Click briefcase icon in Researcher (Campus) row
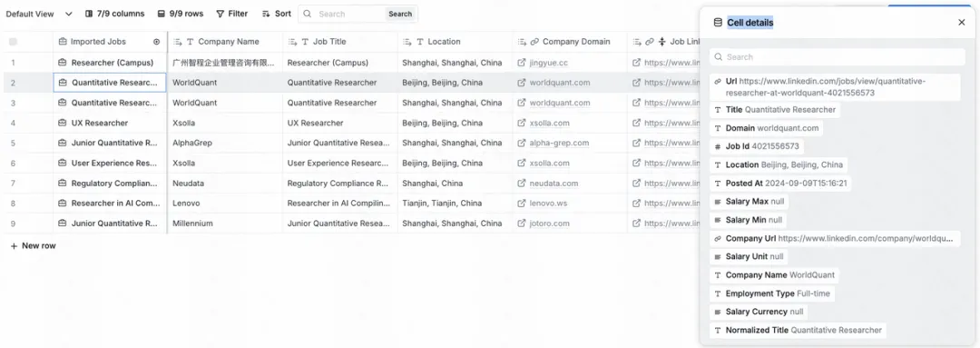 [x=63, y=63]
